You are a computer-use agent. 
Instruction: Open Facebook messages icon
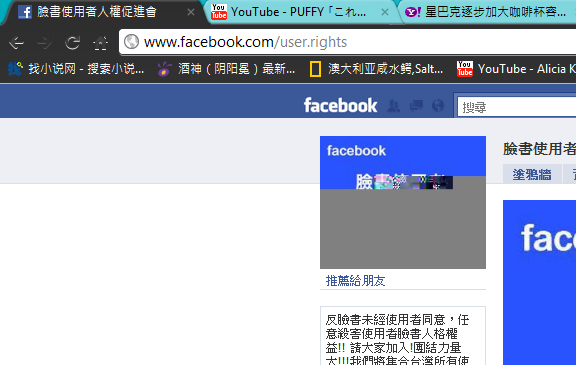coord(416,106)
